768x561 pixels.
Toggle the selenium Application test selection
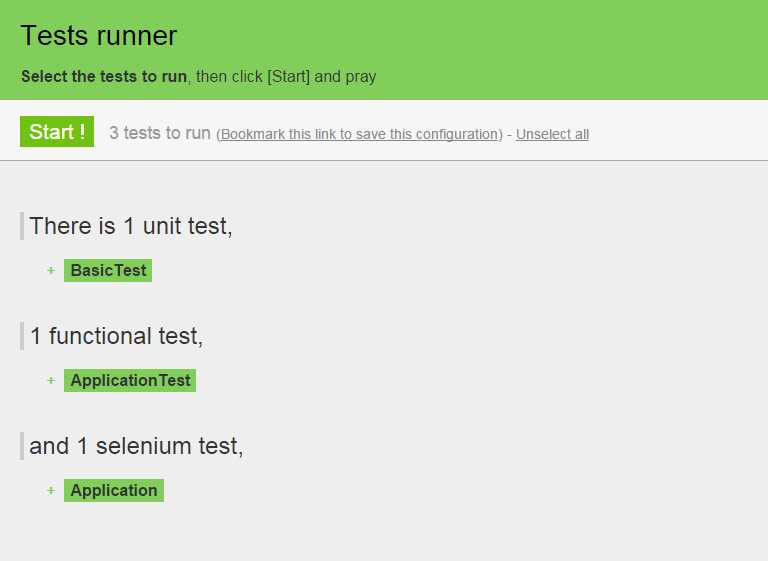(x=114, y=490)
